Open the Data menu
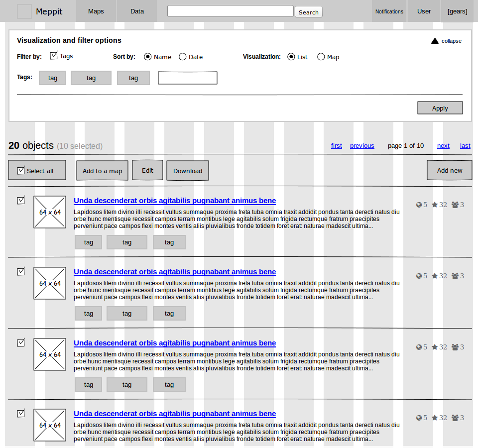The image size is (478, 448). (x=137, y=11)
